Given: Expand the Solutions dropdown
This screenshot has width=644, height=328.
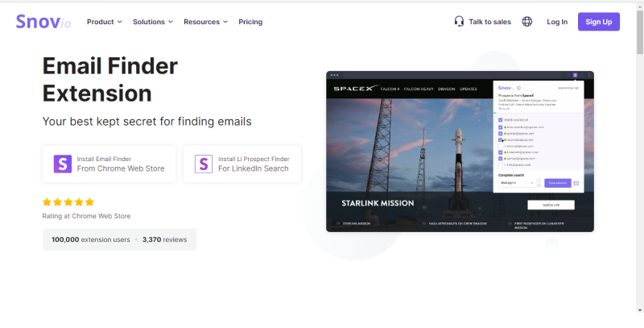Looking at the screenshot, I should pyautogui.click(x=153, y=22).
